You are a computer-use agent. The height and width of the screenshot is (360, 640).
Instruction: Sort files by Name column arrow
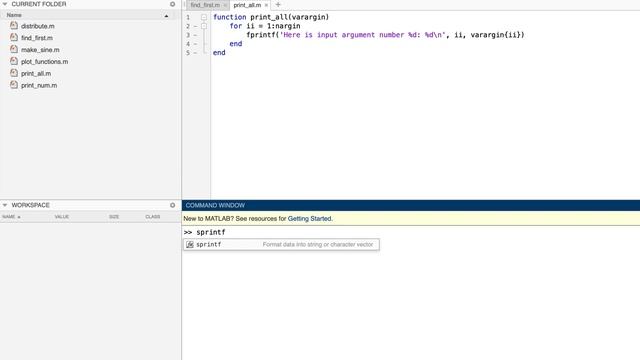tap(166, 16)
